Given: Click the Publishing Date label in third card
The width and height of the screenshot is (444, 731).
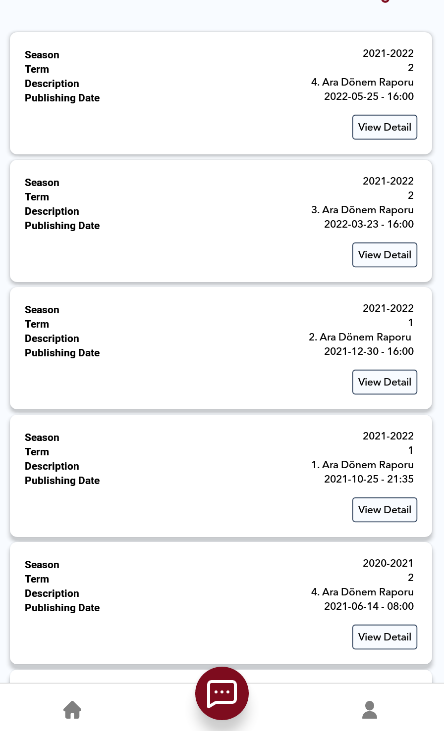Looking at the screenshot, I should pyautogui.click(x=62, y=353).
